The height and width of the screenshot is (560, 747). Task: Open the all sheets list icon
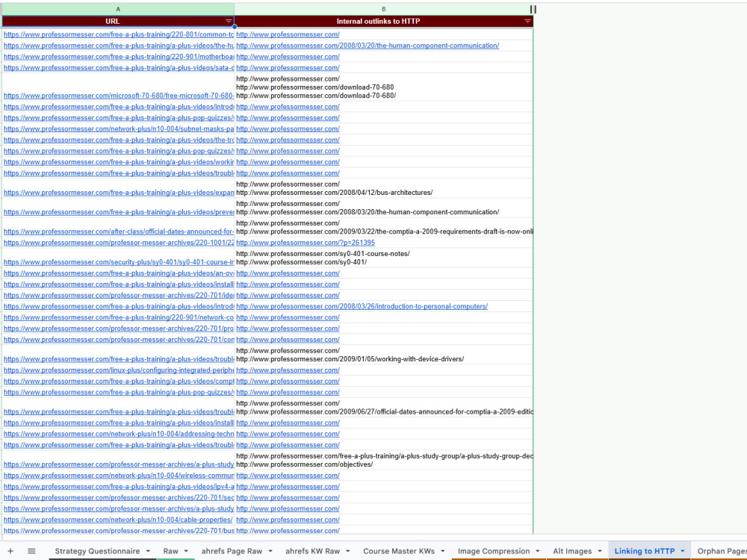coord(31,551)
